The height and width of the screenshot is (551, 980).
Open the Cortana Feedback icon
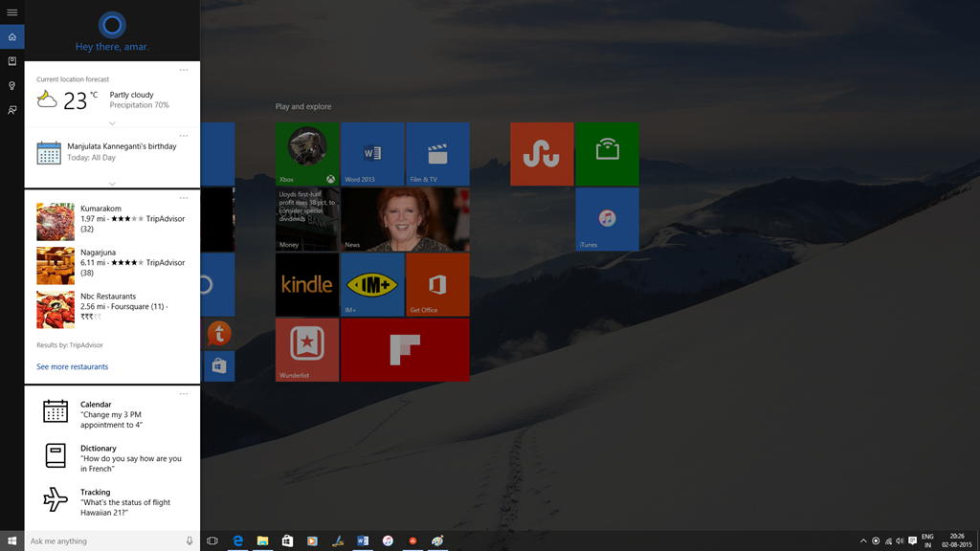[11, 110]
